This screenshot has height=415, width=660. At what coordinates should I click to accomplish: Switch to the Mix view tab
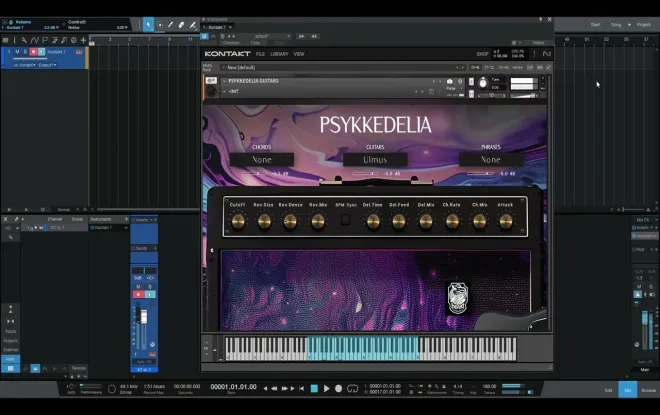point(628,390)
